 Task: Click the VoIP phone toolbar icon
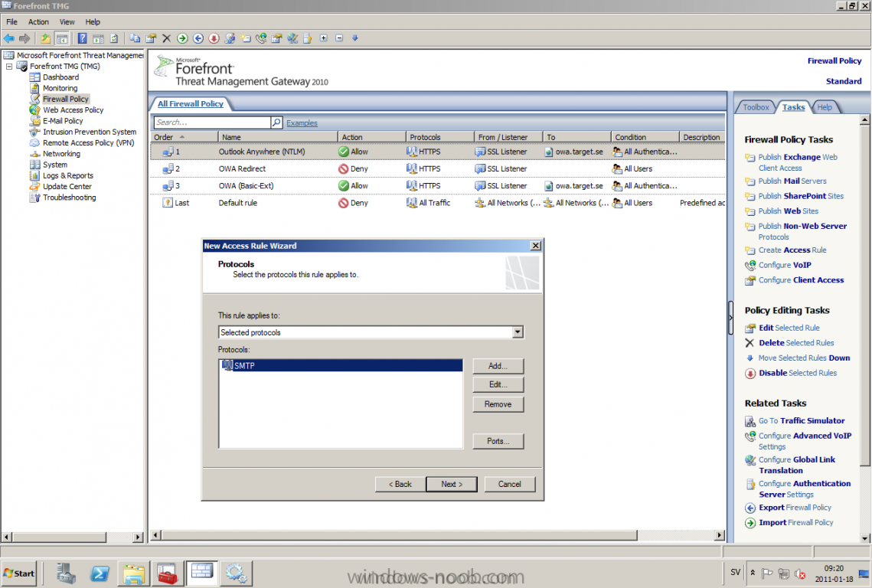pos(261,38)
